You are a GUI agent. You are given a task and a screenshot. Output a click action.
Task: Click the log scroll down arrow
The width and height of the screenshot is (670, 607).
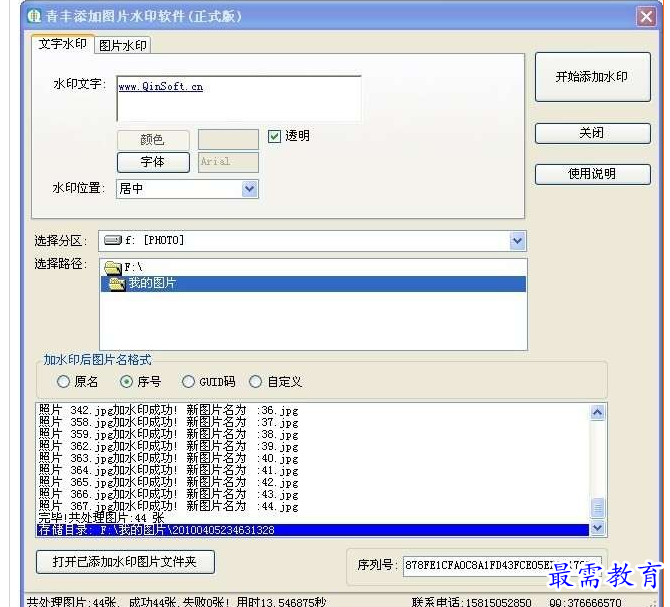pos(597,528)
